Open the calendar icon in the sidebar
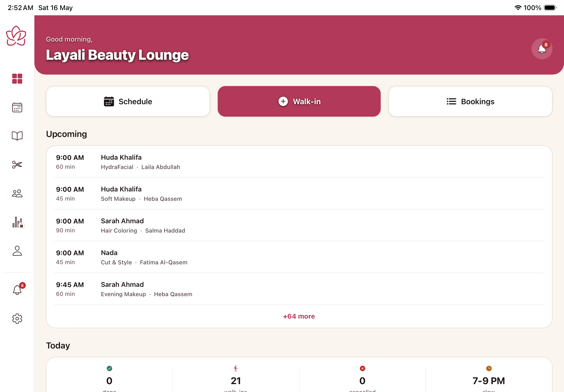The width and height of the screenshot is (564, 392). 17,107
